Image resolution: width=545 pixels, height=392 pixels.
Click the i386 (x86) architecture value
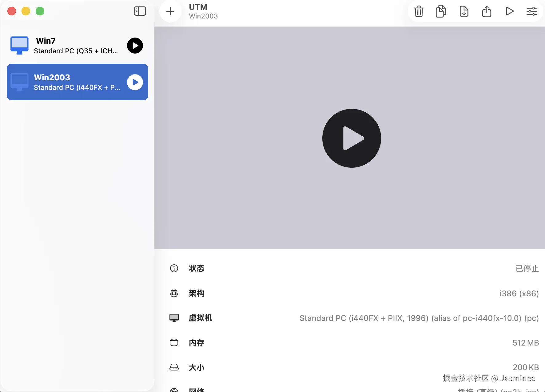click(519, 294)
